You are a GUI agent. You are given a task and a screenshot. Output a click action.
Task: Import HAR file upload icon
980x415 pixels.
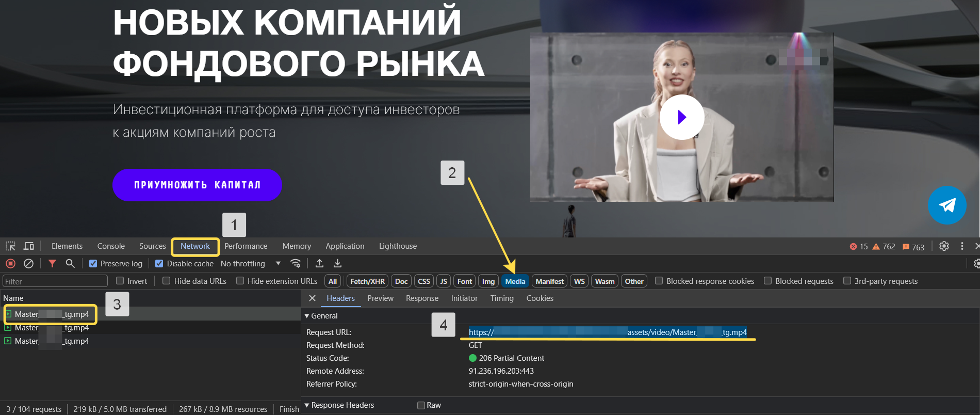click(x=319, y=263)
